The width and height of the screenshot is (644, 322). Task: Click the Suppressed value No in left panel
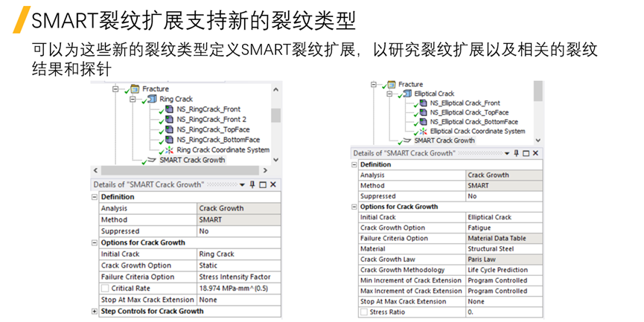239,231
